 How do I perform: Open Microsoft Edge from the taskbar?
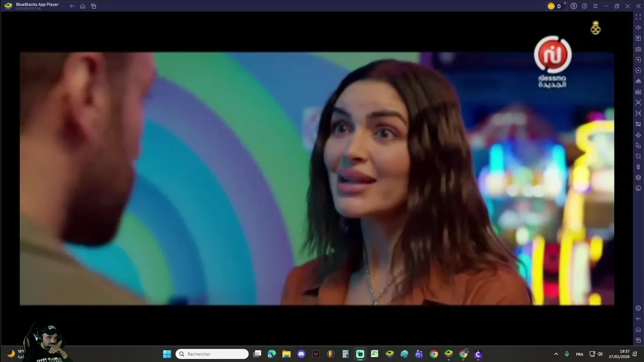tap(272, 354)
